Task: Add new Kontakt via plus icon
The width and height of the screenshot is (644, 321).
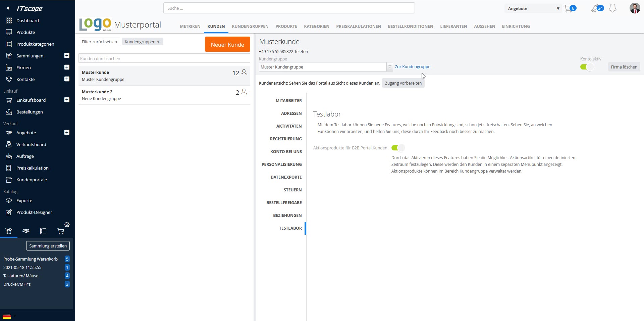Action: tap(67, 79)
